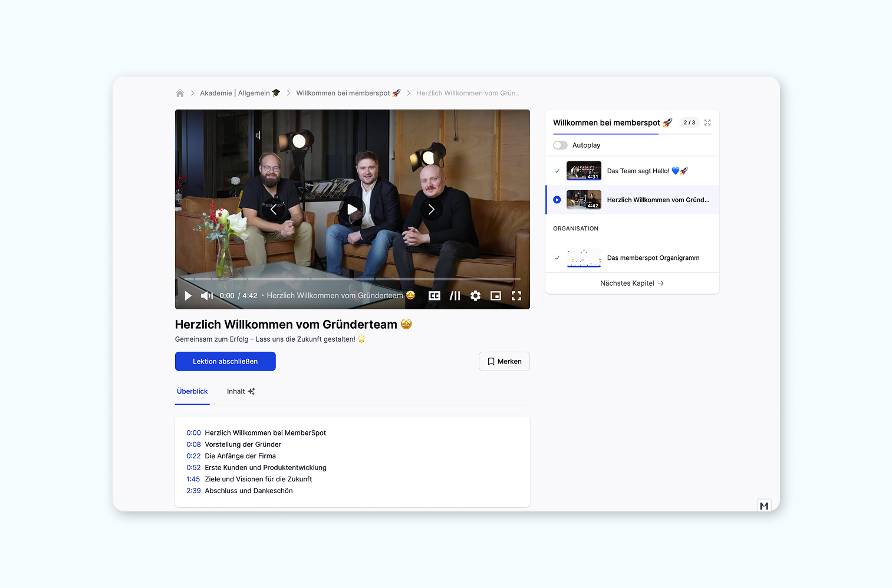Screen dimensions: 892x588
Task: Jump to 2:39 Abschluss und Dankeschön
Action: [239, 491]
